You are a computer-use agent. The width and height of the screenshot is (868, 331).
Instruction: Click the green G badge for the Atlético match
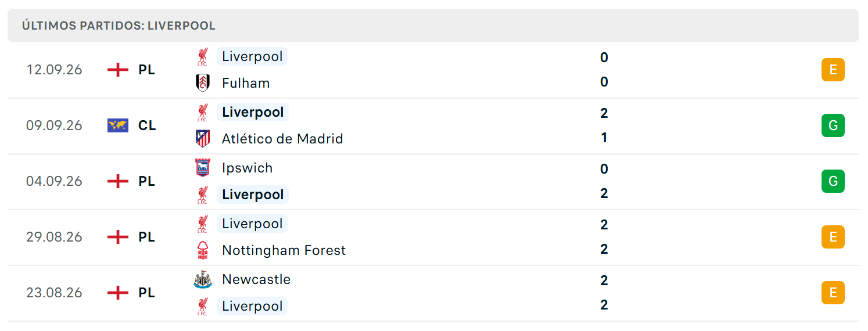tap(833, 125)
